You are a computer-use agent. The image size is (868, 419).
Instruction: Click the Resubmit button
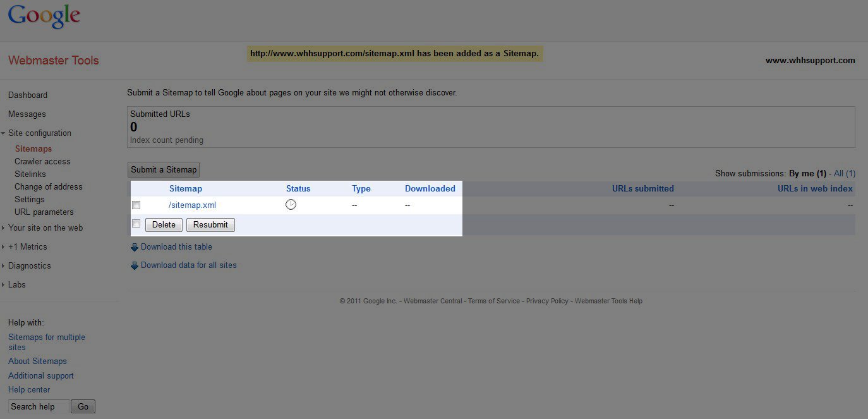point(210,225)
